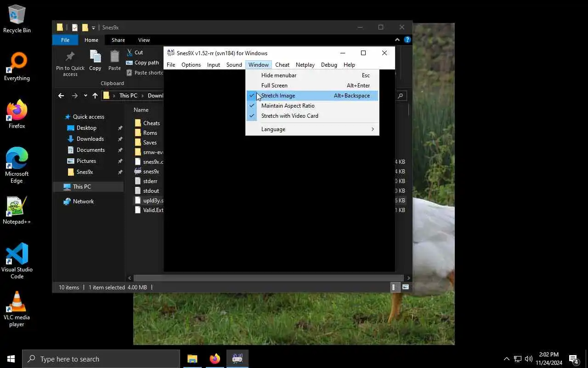This screenshot has width=588, height=368.
Task: Click the File Explorer horizontal scrollbar
Action: [268, 278]
